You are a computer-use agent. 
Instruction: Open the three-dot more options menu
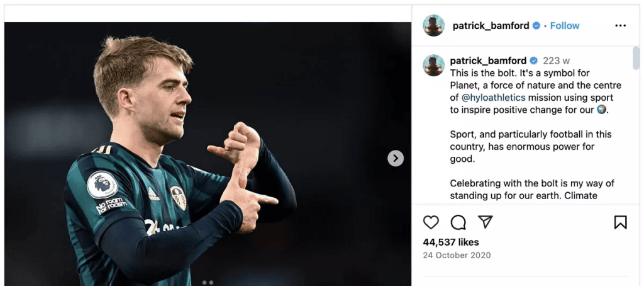pyautogui.click(x=620, y=26)
